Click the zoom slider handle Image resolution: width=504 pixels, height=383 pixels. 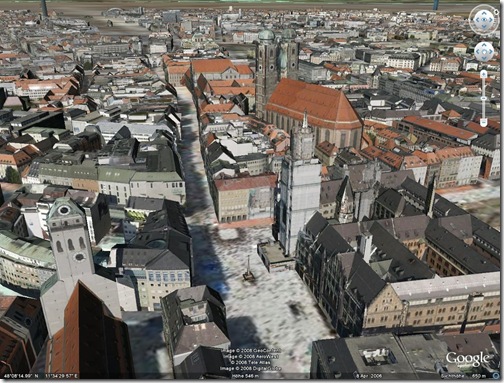(x=484, y=98)
